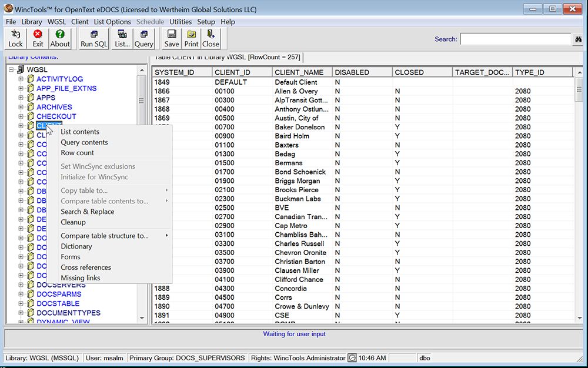Click the WGSL library server icon
This screenshot has height=368, width=588.
pos(20,69)
